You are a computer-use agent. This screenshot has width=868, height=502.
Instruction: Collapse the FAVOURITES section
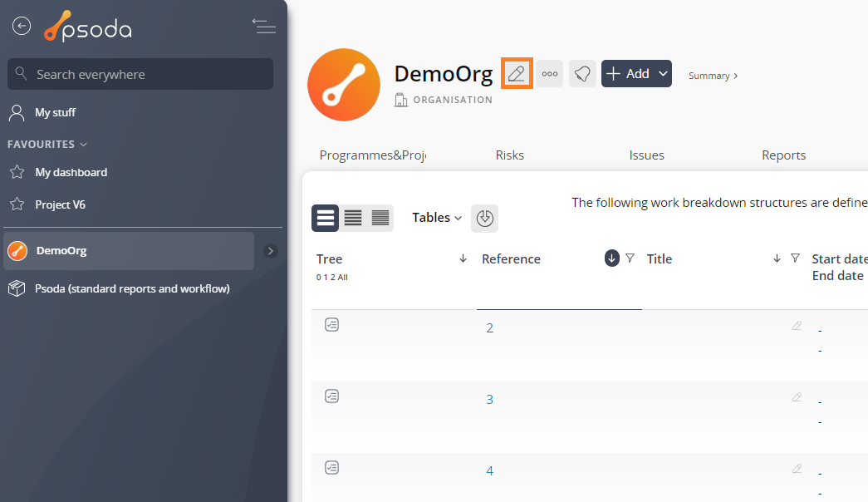[x=47, y=144]
